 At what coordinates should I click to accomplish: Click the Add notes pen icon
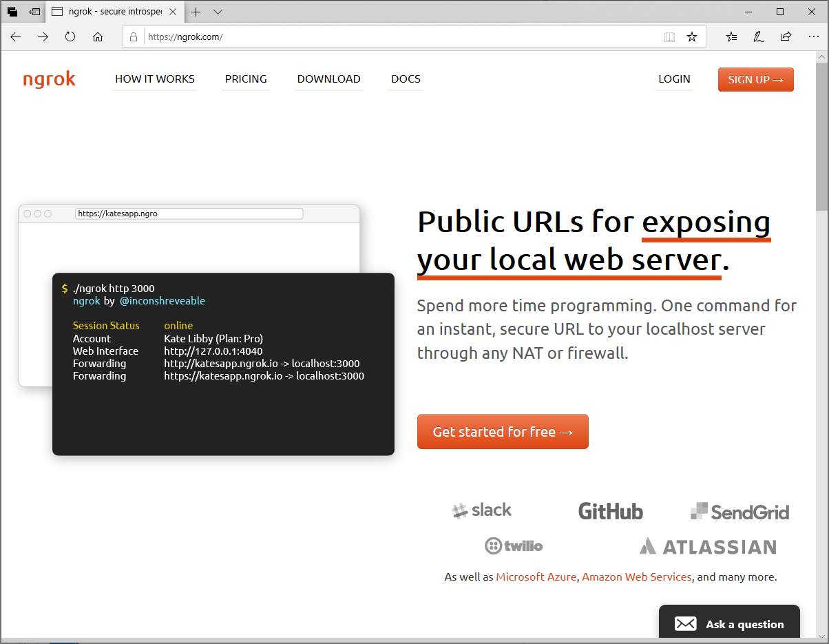pyautogui.click(x=758, y=37)
